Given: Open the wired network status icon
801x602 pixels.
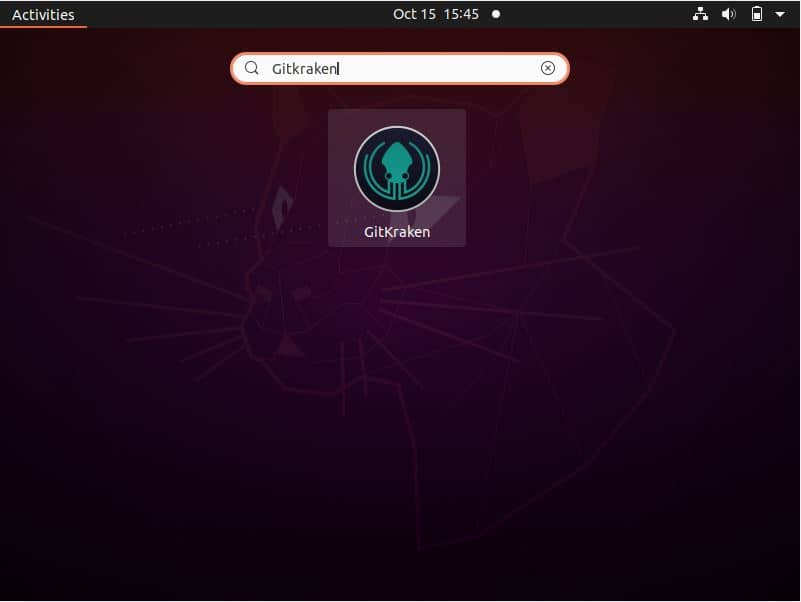Looking at the screenshot, I should click(x=700, y=14).
